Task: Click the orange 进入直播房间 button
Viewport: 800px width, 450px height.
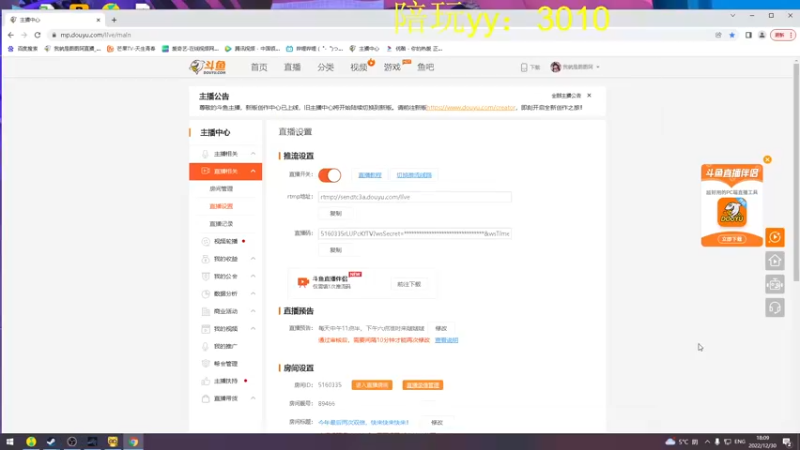Action: (372, 385)
